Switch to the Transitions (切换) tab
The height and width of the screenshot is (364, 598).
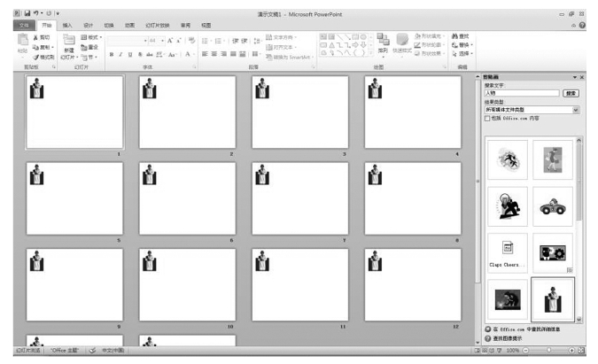(109, 25)
